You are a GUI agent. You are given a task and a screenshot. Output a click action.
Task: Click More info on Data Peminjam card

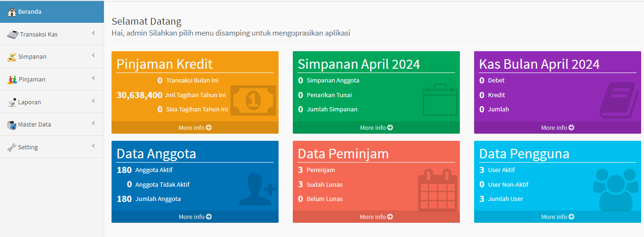(x=376, y=217)
